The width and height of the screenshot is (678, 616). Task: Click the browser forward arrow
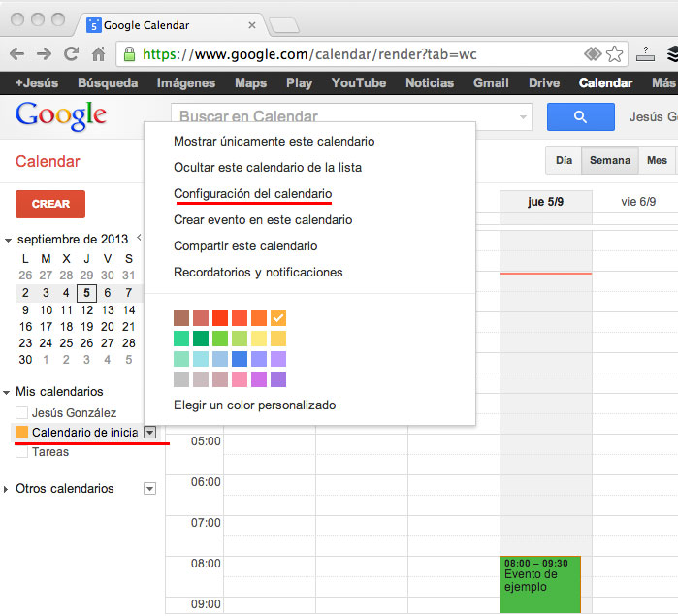[x=44, y=54]
